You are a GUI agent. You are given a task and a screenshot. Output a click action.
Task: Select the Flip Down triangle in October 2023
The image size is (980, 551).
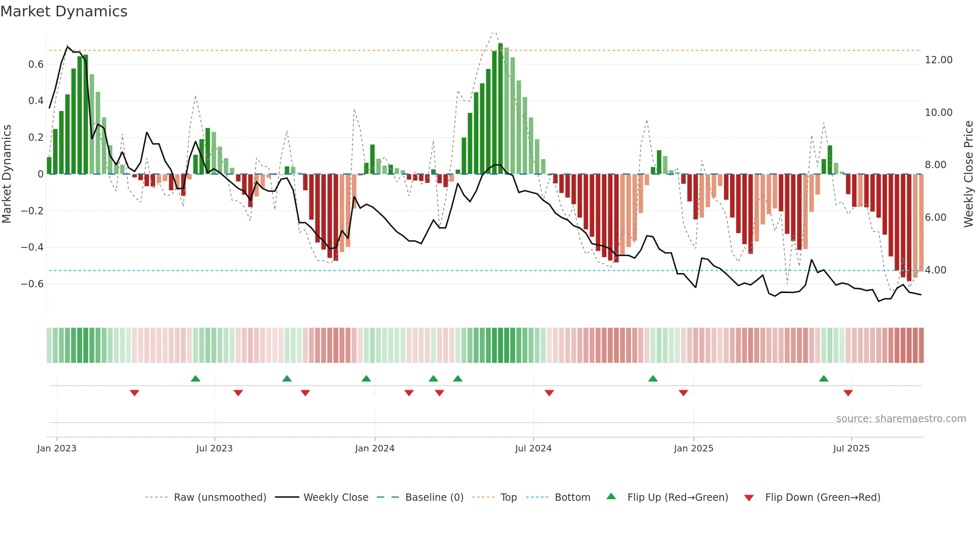(305, 393)
